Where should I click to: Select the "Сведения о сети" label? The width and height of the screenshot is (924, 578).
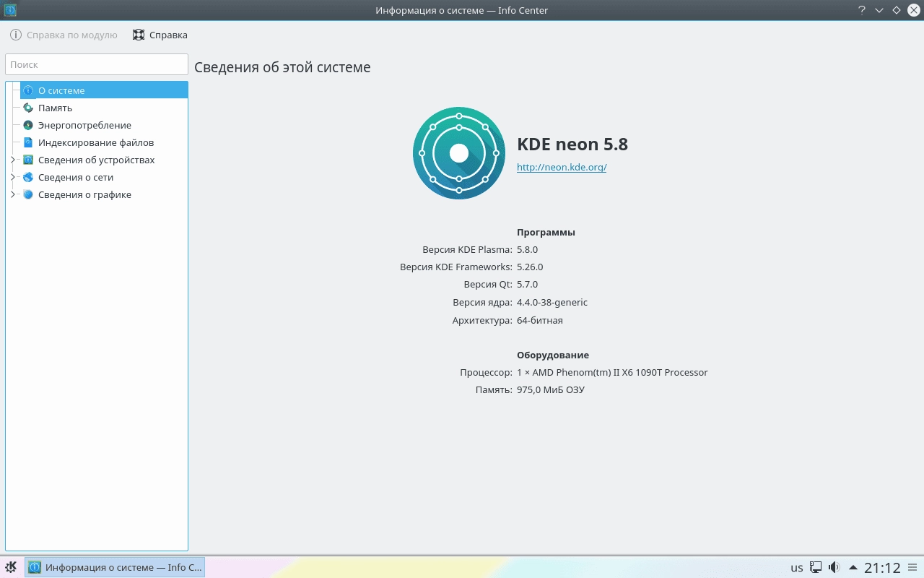(76, 177)
